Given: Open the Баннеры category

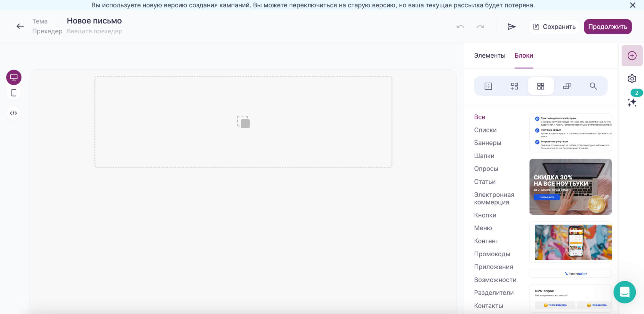Looking at the screenshot, I should click(x=487, y=143).
